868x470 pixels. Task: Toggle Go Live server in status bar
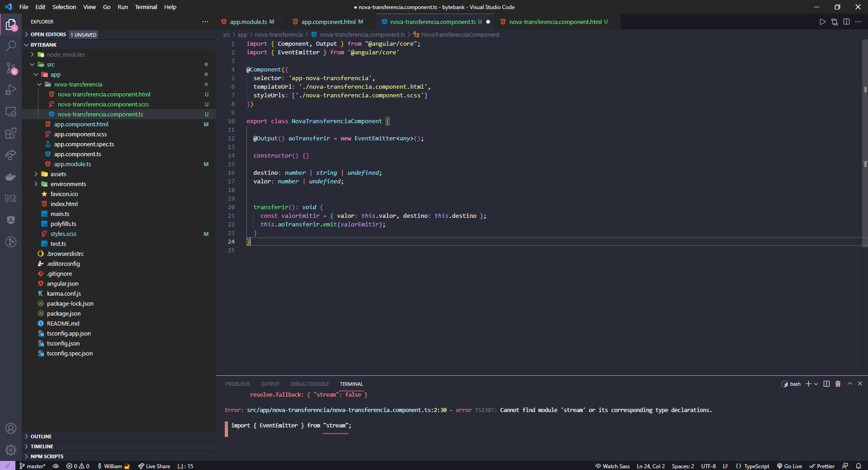coord(790,466)
